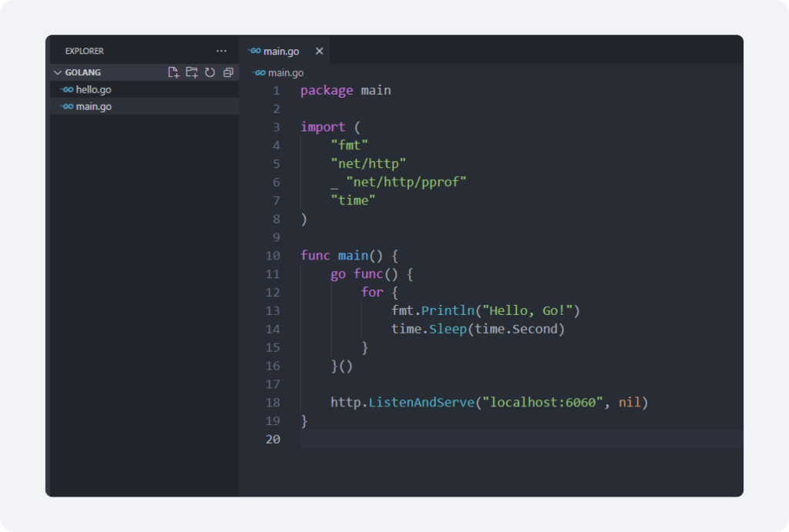Screen dimensions: 789x532
Task: Select the main.go editor tab
Action: pyautogui.click(x=280, y=51)
